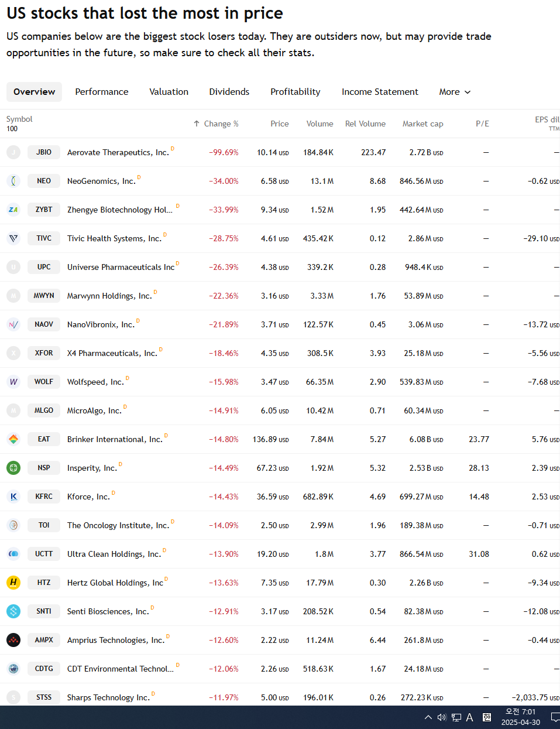This screenshot has height=729, width=560.
Task: Click the 66.35 M volume cell
Action: 319,382
